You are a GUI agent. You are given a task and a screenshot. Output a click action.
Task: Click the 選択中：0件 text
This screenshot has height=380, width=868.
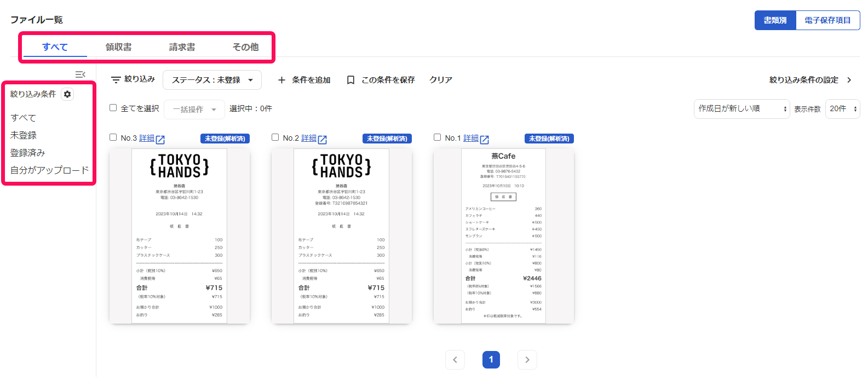[251, 108]
